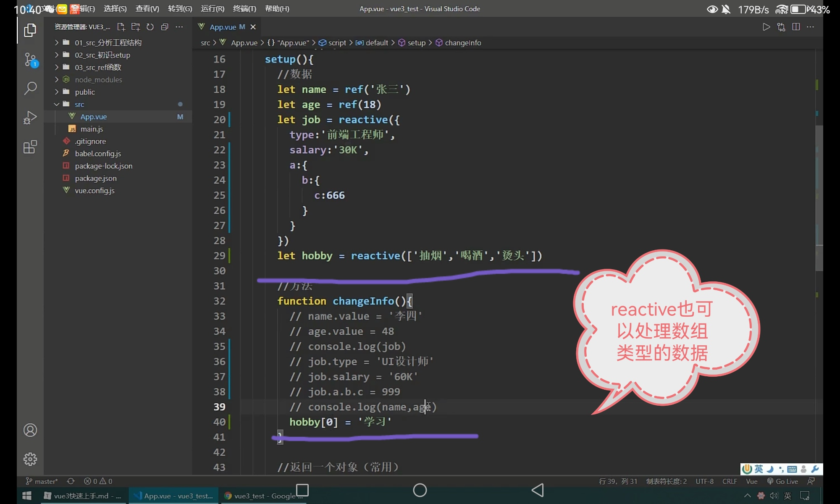
Task: Collapse all folders in explorer
Action: pos(165,27)
